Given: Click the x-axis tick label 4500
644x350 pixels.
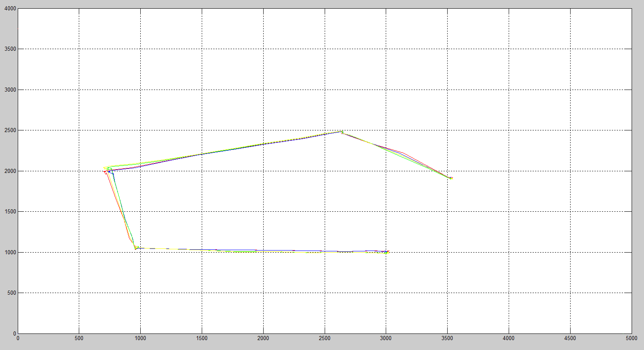Looking at the screenshot, I should click(570, 338).
